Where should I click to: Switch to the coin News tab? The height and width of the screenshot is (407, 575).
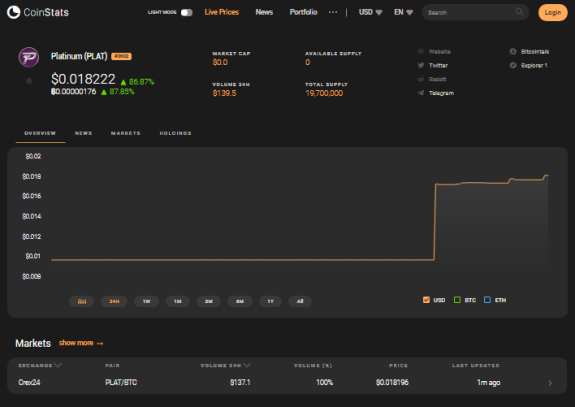coord(84,133)
